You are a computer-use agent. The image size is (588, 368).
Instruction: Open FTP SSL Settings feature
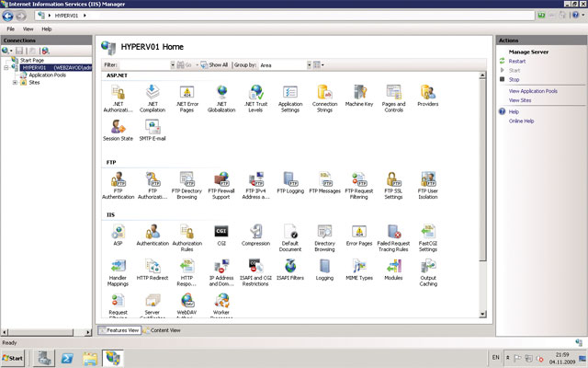pyautogui.click(x=393, y=185)
